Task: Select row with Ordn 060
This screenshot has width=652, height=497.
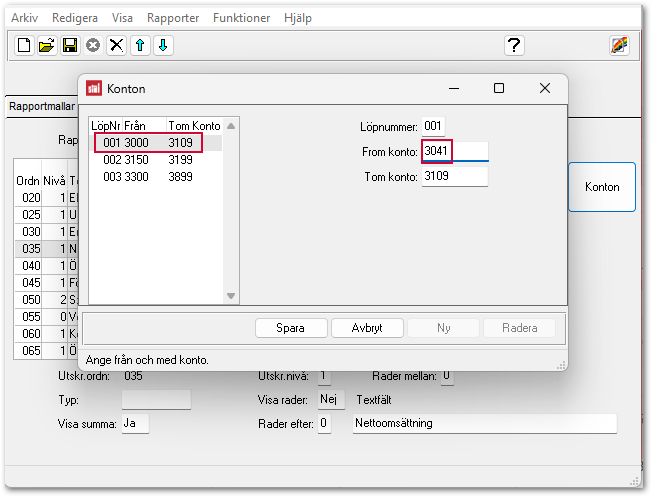Action: [47, 334]
